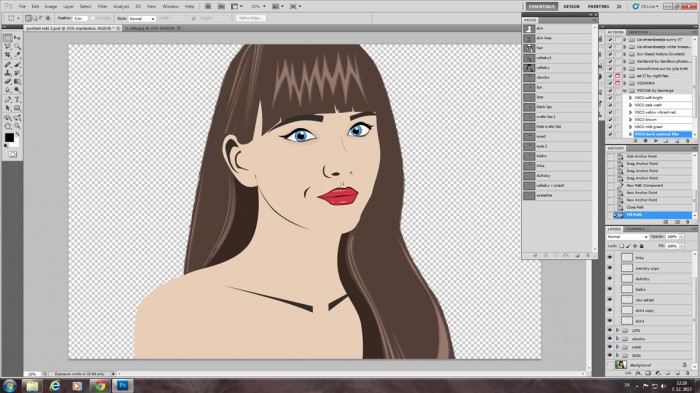The width and height of the screenshot is (700, 393).
Task: Show the Background layer
Action: pos(610,365)
